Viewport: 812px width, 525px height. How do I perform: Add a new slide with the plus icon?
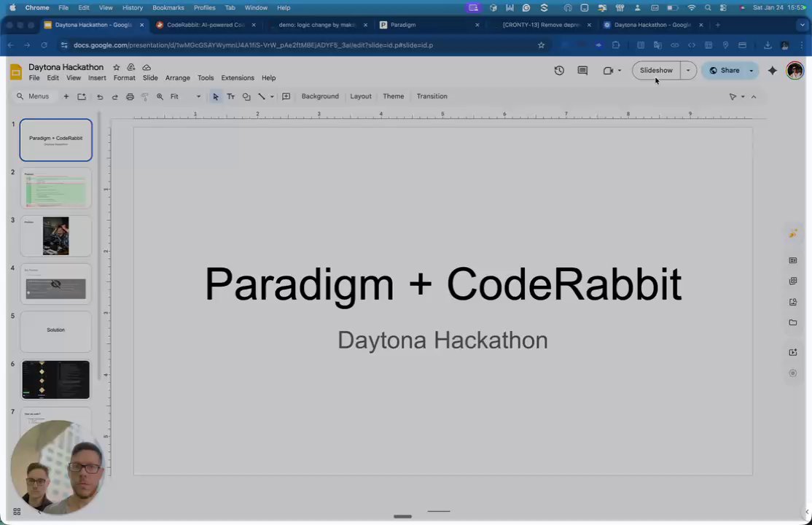point(66,96)
